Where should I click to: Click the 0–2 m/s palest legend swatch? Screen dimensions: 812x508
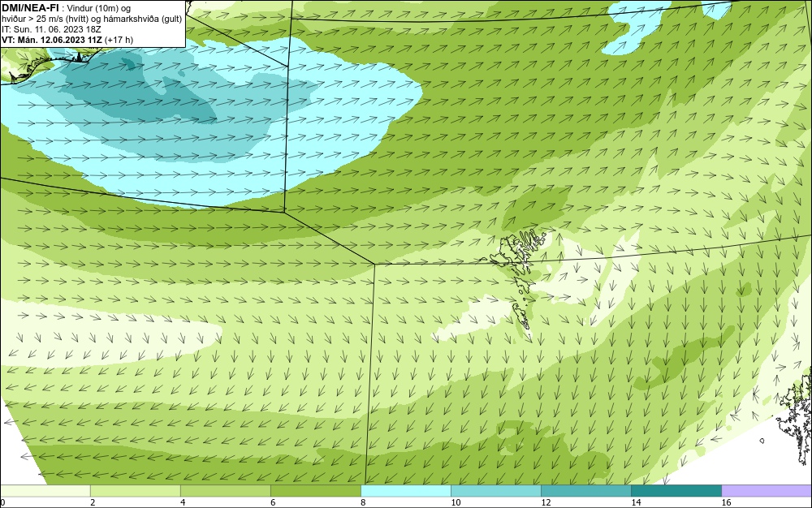(45, 490)
